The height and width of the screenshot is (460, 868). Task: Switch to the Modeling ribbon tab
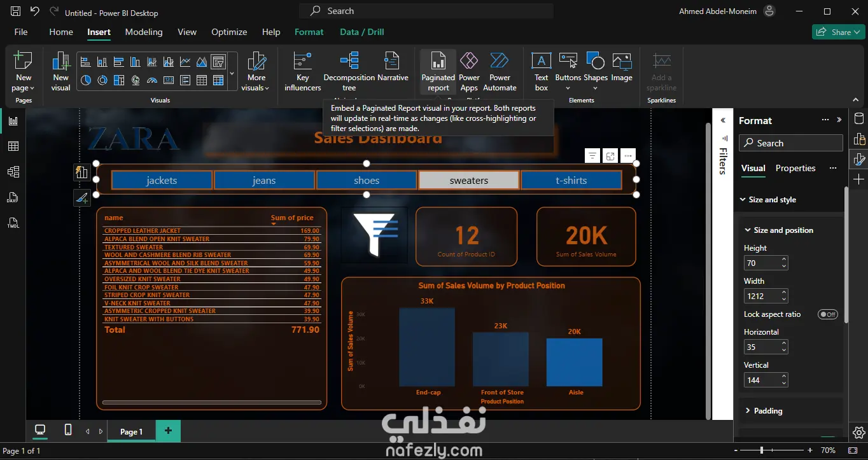click(144, 32)
